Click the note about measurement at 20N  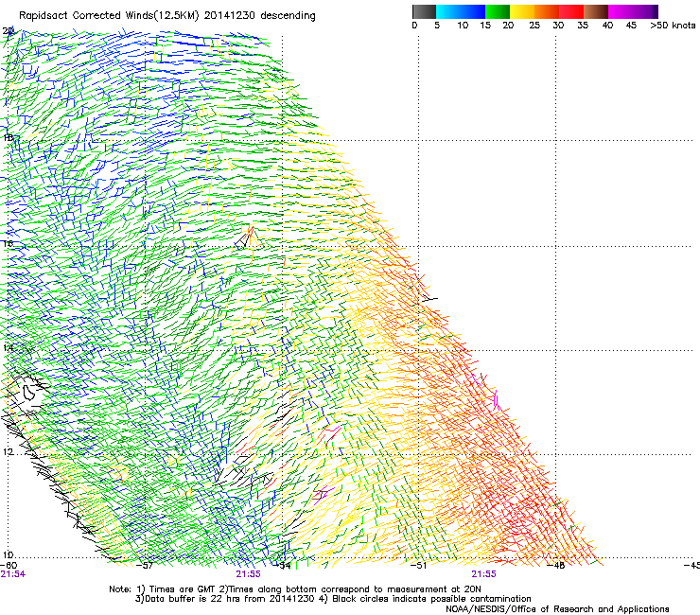click(x=349, y=589)
